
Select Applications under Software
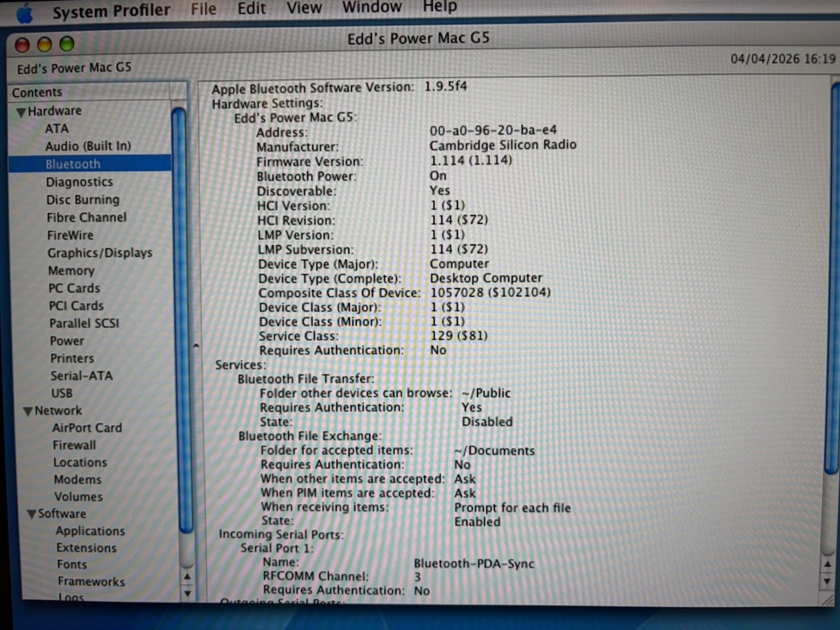click(90, 531)
